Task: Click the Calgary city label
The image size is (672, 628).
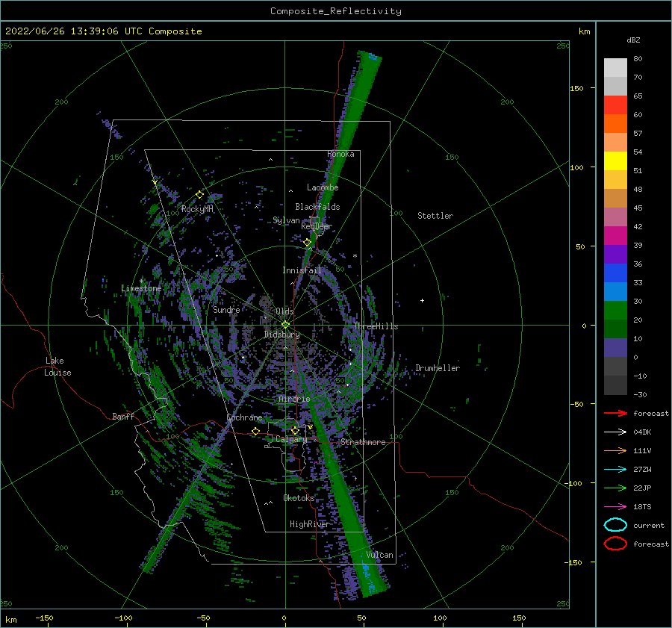Action: click(291, 439)
